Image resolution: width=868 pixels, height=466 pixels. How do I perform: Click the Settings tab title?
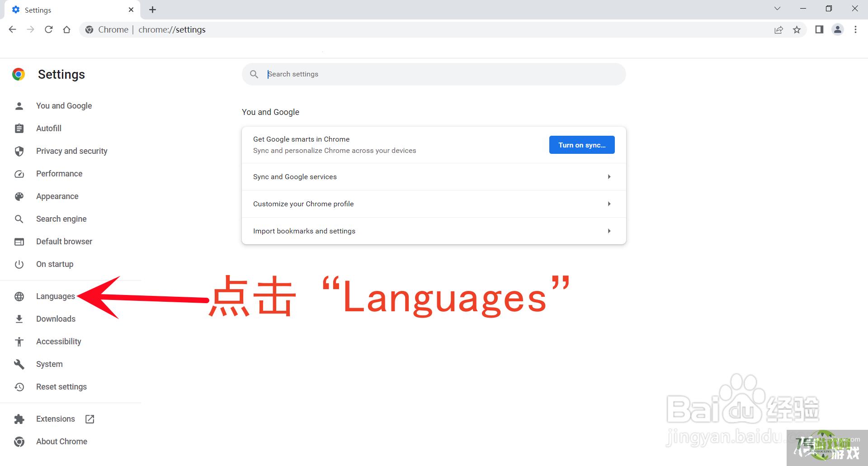38,10
